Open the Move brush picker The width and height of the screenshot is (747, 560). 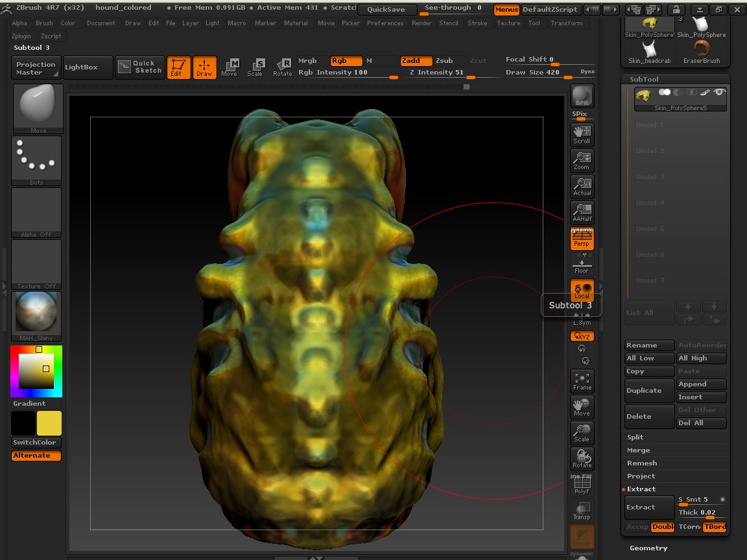point(38,108)
